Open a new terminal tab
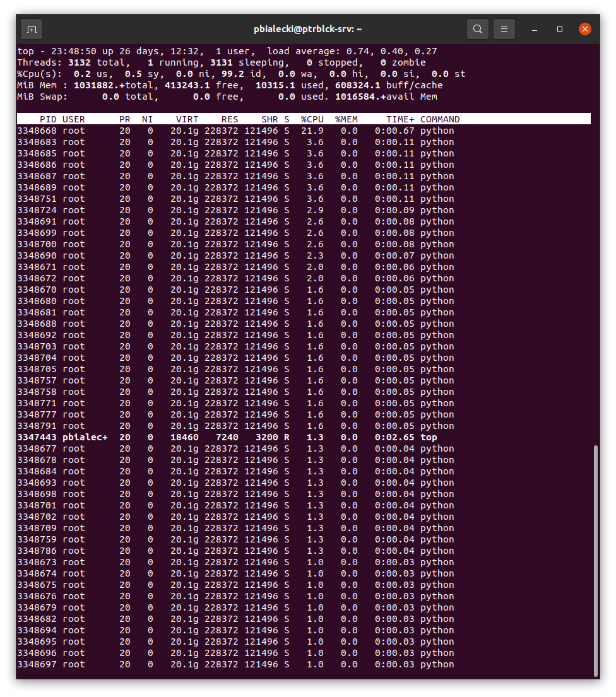616x697 pixels. (x=32, y=29)
